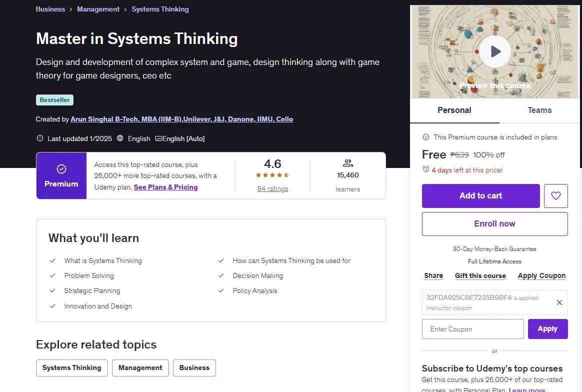
Task: Click '30-Day Money-Back Guarantee' text
Action: [x=494, y=249]
